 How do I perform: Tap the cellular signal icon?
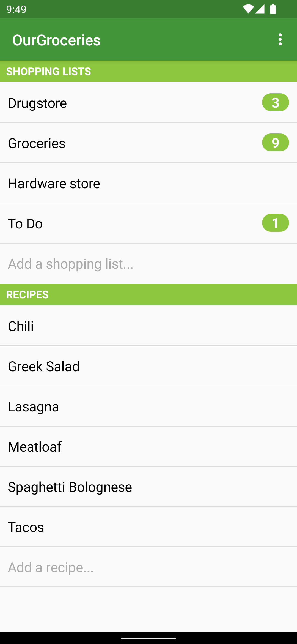[x=260, y=9]
